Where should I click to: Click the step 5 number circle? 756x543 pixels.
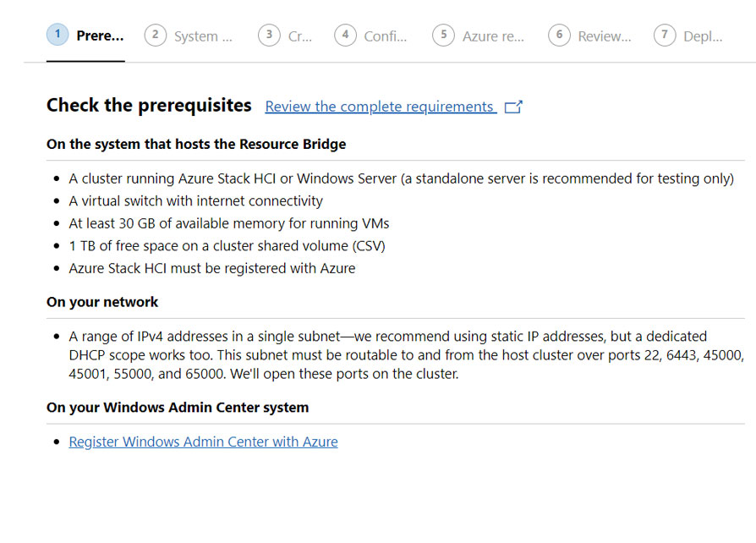pos(444,36)
